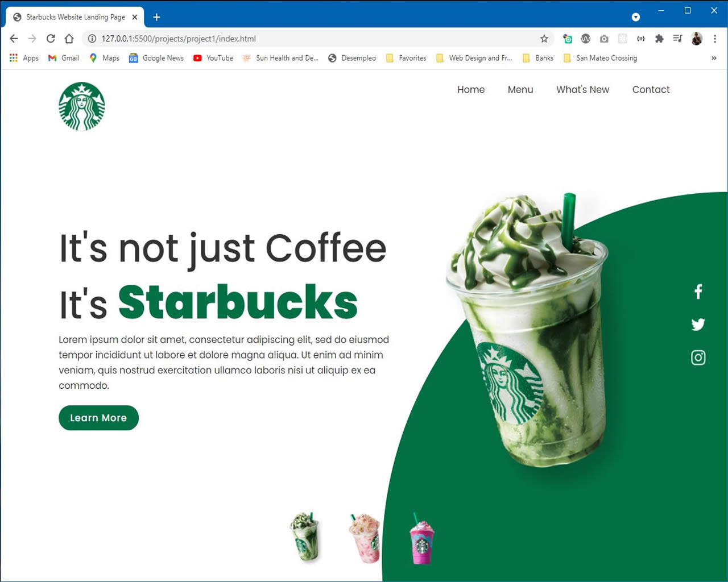
Task: Open Instagram via the camera social icon
Action: [x=698, y=357]
